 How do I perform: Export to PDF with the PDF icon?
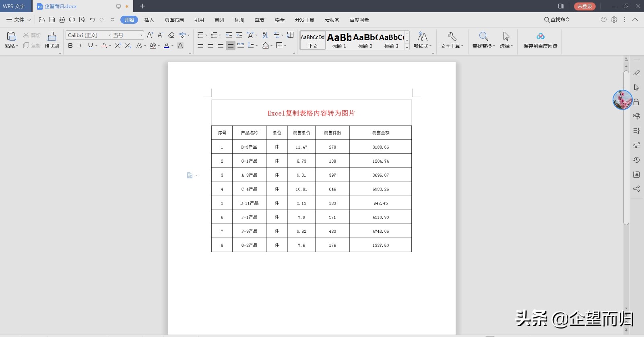[62, 20]
